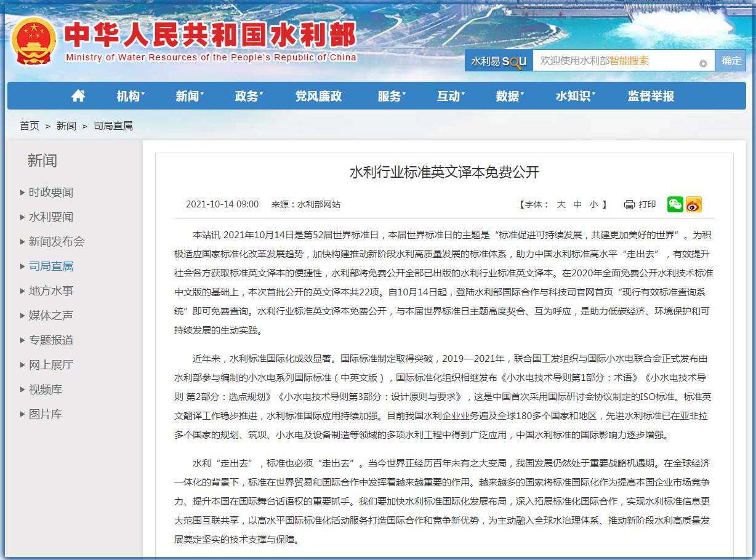Select 司局直属 in the sidebar
This screenshot has height=560, width=756.
(x=51, y=266)
